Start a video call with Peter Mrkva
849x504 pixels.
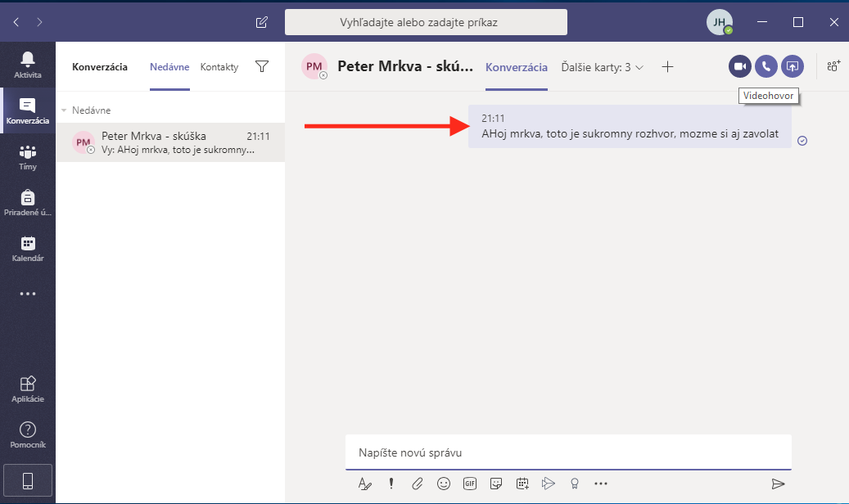(x=739, y=66)
